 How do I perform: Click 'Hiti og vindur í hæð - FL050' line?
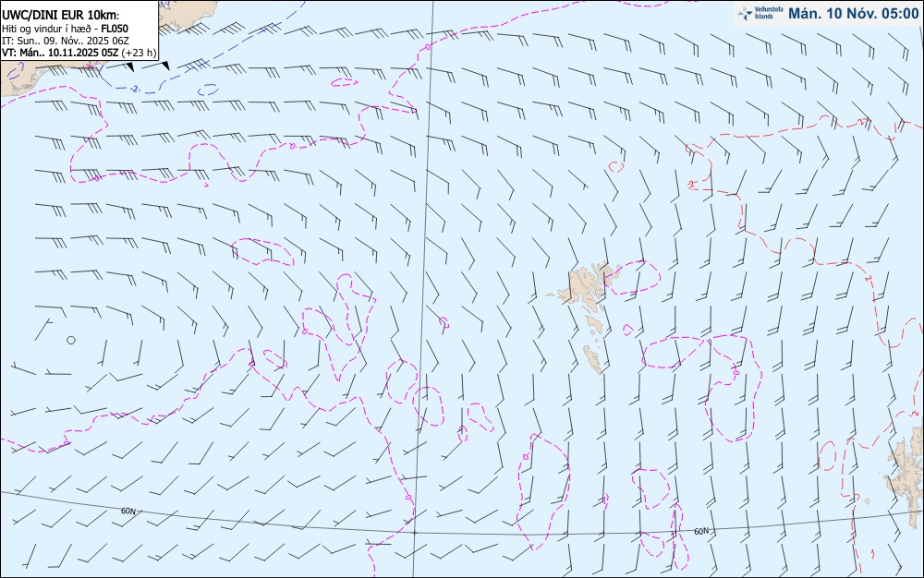click(65, 29)
